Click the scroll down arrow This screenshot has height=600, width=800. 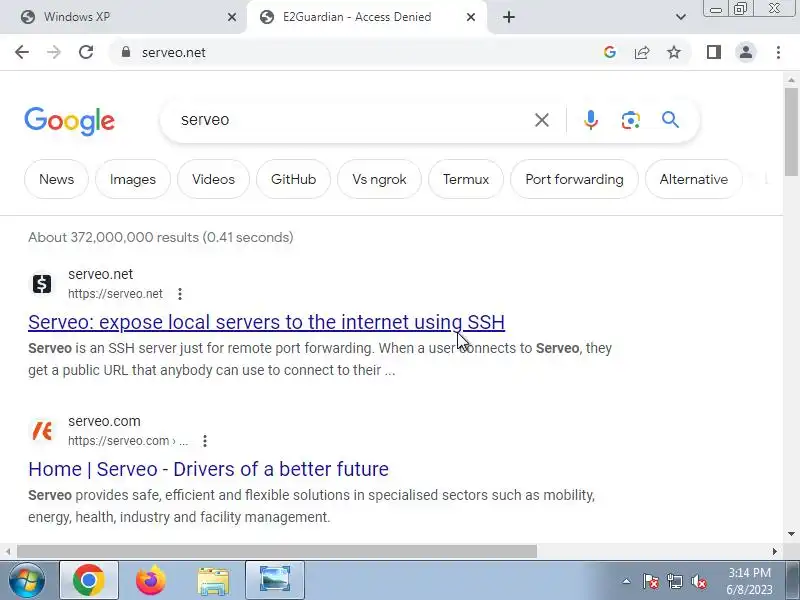coord(791,534)
